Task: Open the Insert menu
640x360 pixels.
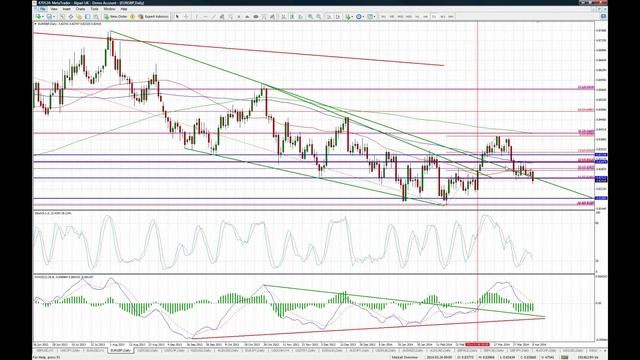Action: 67,9
